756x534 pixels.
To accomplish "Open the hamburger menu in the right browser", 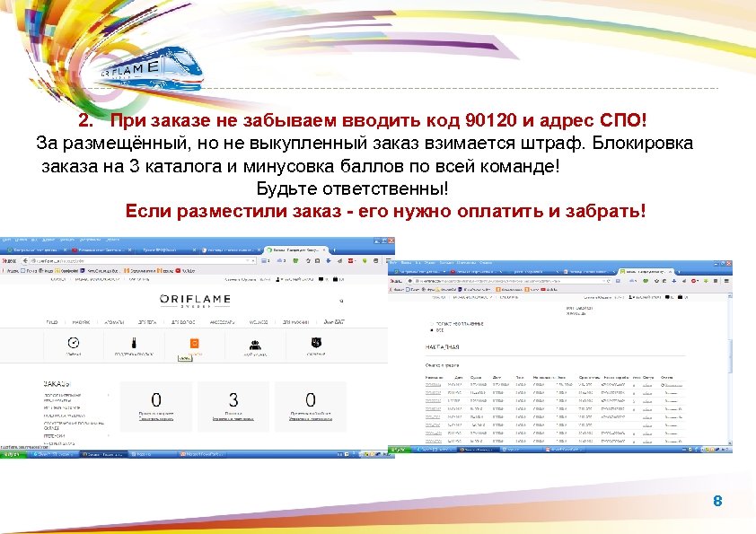I will (726, 281).
